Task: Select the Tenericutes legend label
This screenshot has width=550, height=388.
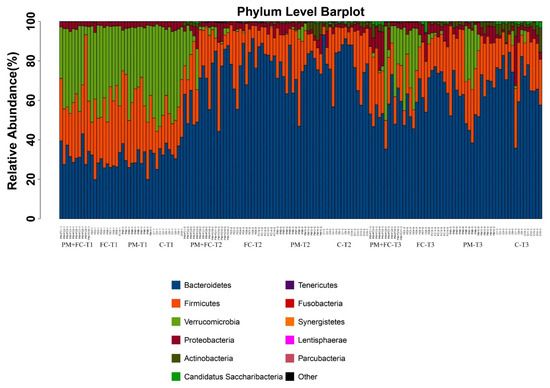Action: point(317,285)
